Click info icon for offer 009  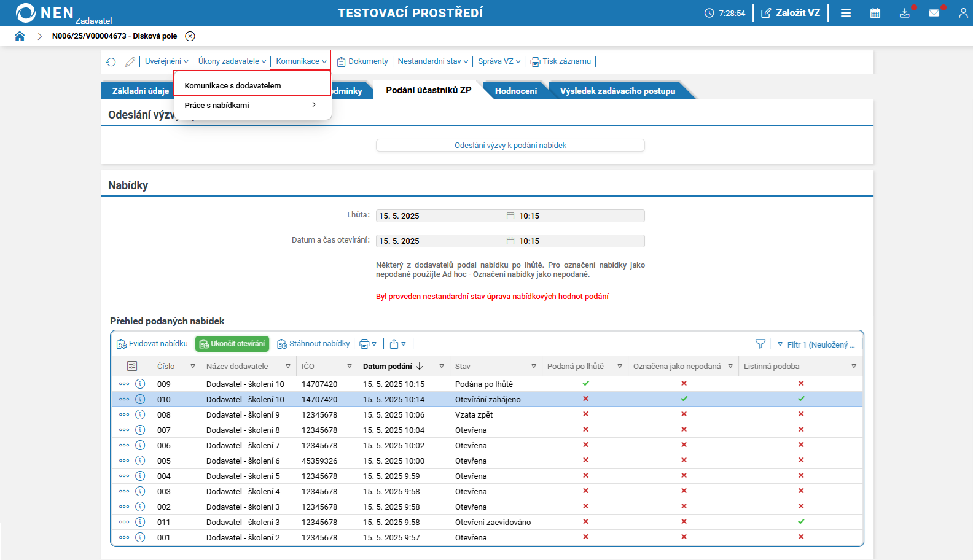[140, 384]
